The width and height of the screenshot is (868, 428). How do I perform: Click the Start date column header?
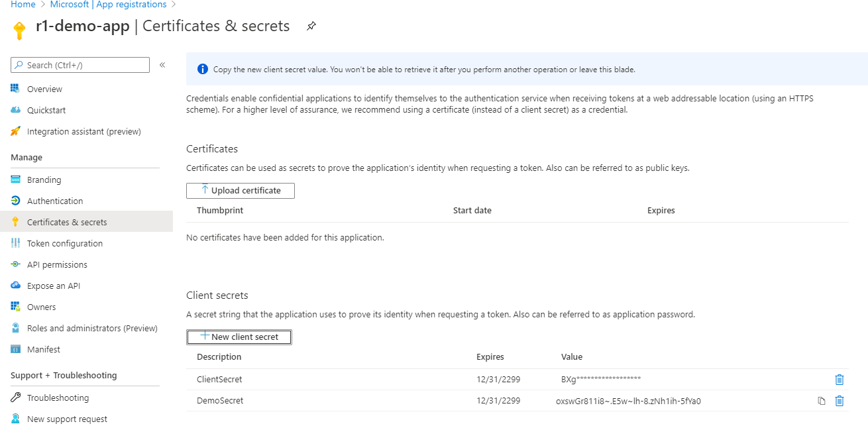472,210
